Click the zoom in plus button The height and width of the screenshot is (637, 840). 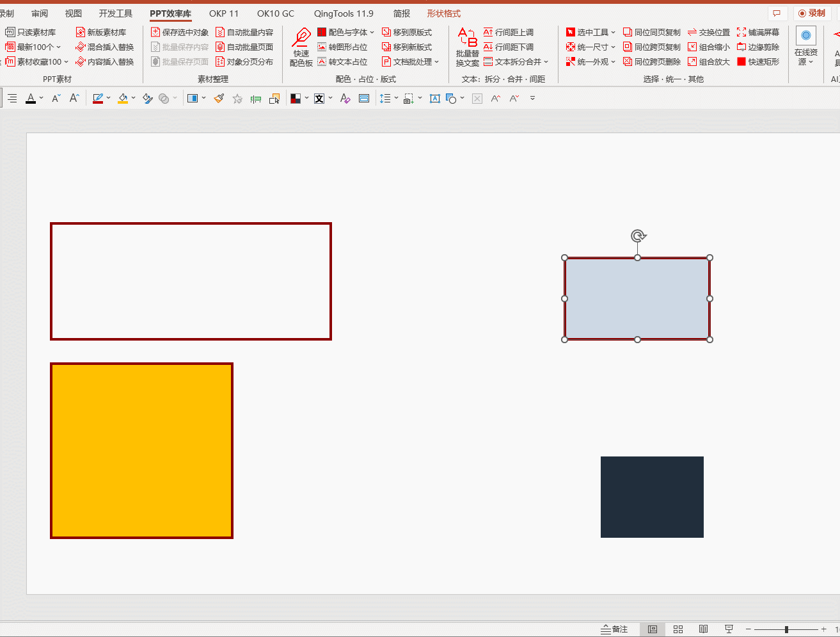[823, 630]
